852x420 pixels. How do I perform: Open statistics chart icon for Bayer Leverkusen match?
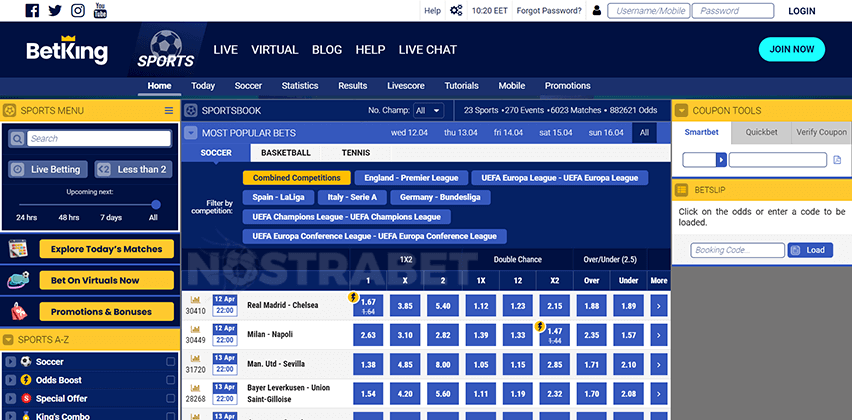[x=196, y=388]
